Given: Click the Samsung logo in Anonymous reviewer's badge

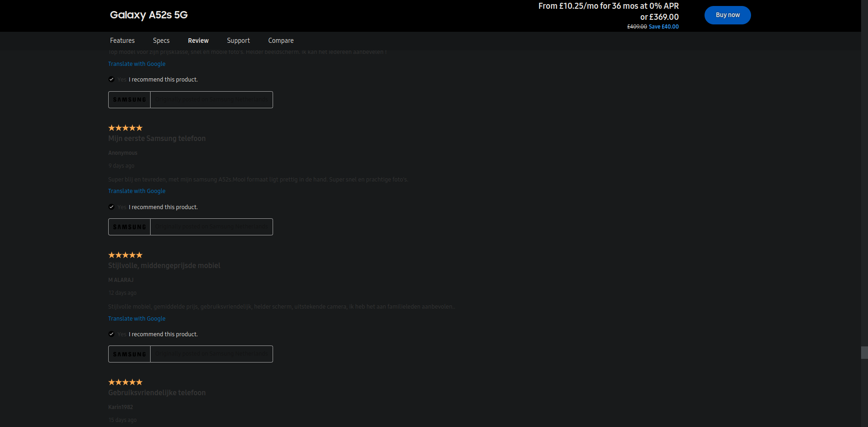Looking at the screenshot, I should [129, 227].
